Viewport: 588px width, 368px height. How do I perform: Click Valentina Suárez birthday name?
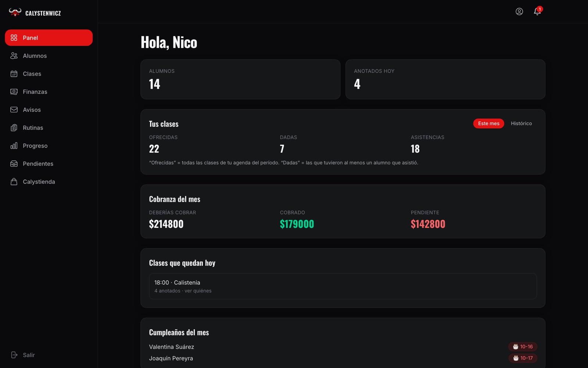click(x=172, y=347)
